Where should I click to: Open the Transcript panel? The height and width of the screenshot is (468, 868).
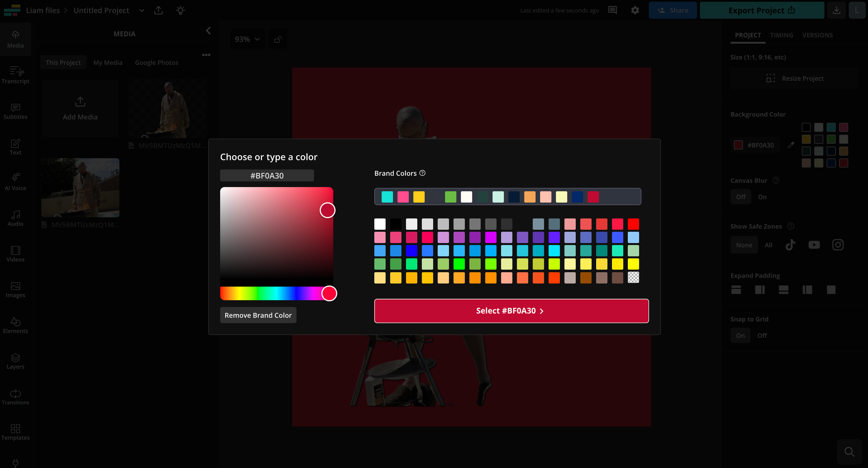click(x=16, y=75)
